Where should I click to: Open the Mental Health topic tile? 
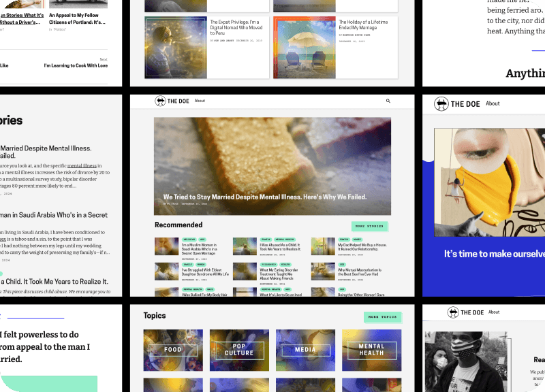tap(371, 350)
